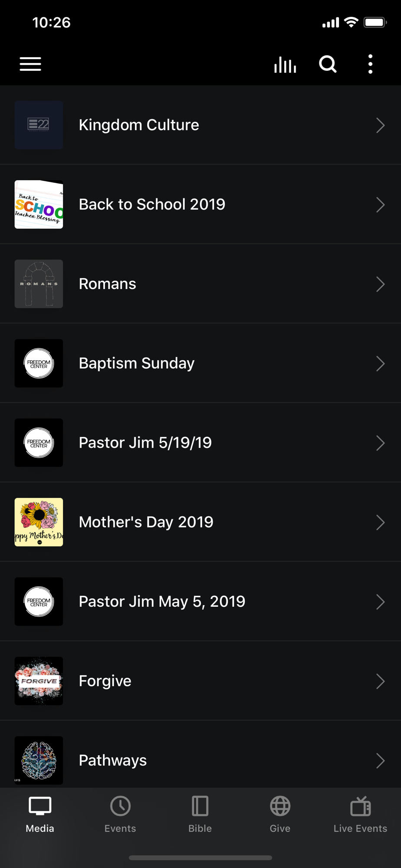The width and height of the screenshot is (401, 868).
Task: Tap the Events clock icon
Action: (120, 806)
